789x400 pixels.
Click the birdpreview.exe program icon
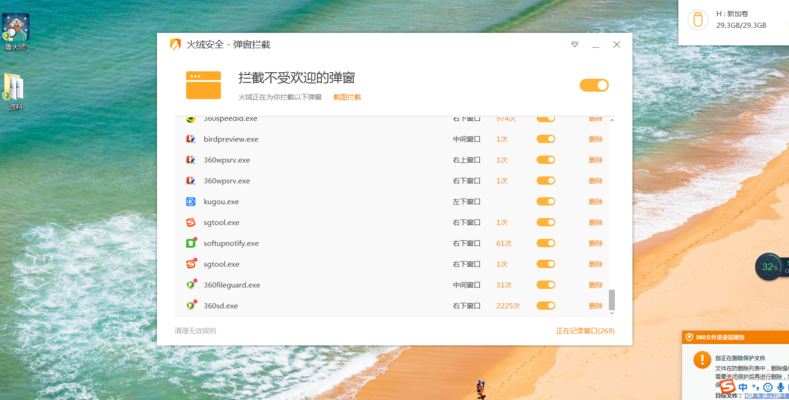point(191,139)
